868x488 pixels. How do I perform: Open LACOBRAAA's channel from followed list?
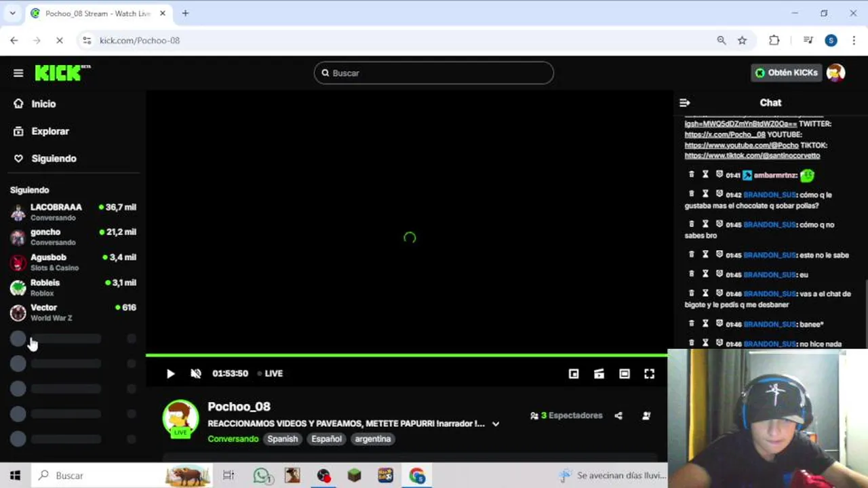(x=73, y=212)
